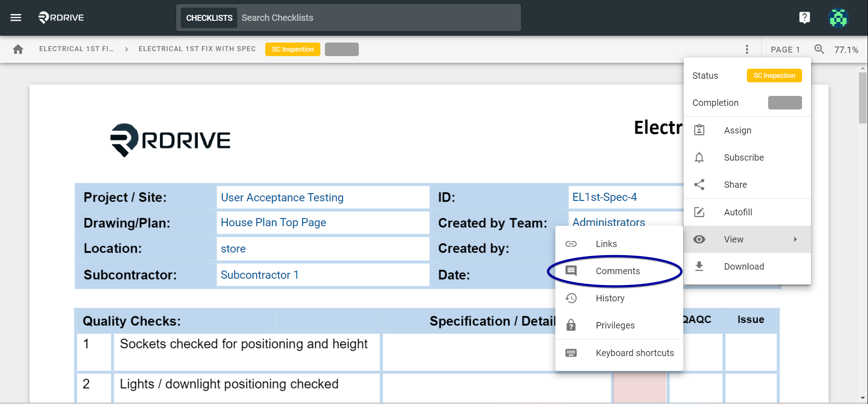Click the Comments speech bubble icon
The height and width of the screenshot is (404, 868).
coord(571,271)
